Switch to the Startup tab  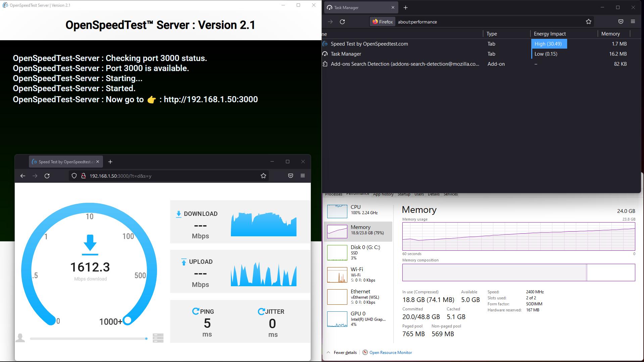(404, 194)
